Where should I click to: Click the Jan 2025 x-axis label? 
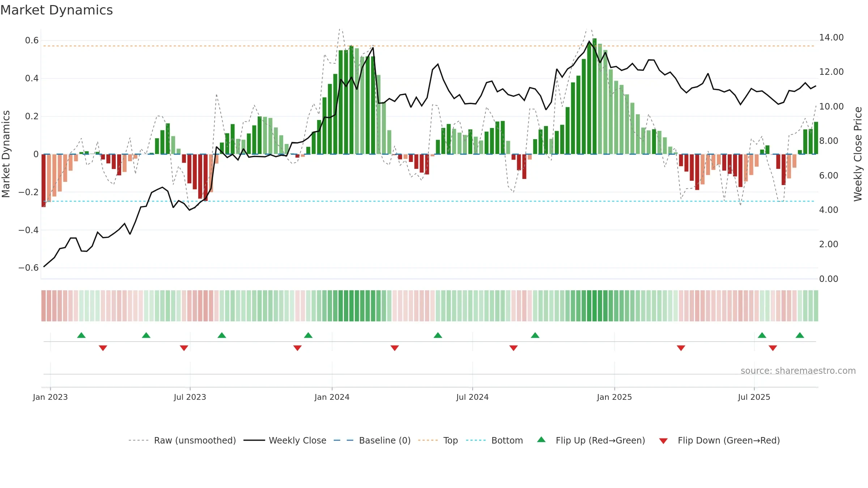tap(614, 397)
